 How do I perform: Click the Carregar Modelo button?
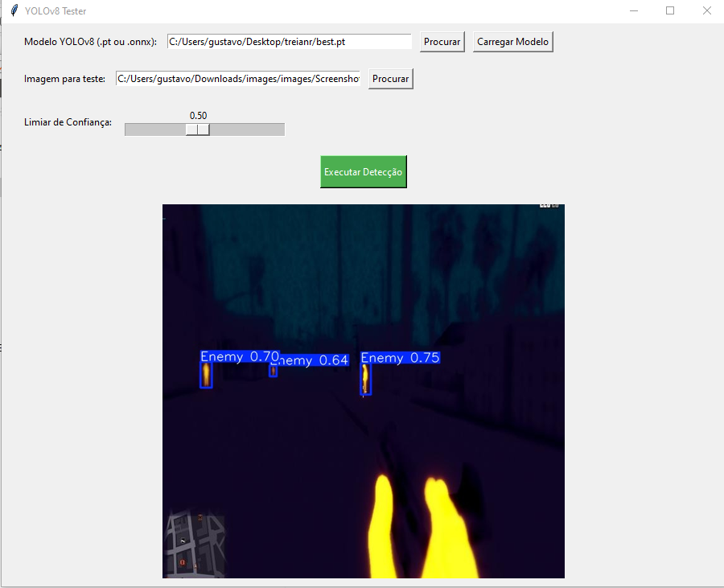(512, 42)
